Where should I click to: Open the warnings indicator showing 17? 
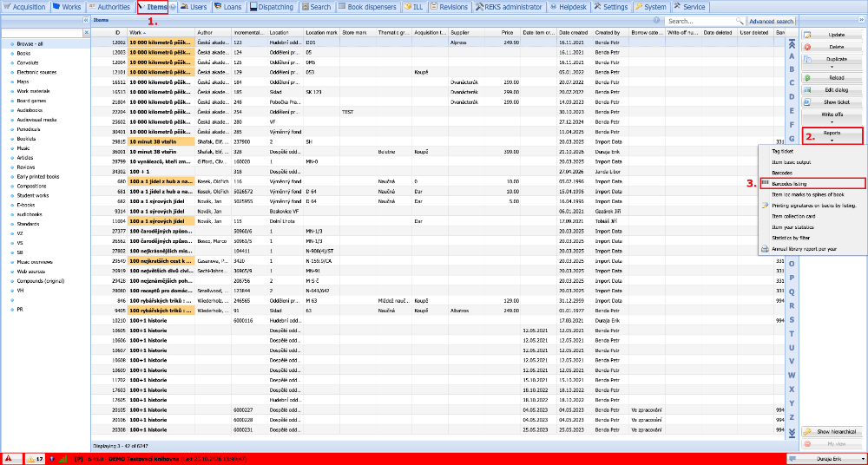point(36,459)
